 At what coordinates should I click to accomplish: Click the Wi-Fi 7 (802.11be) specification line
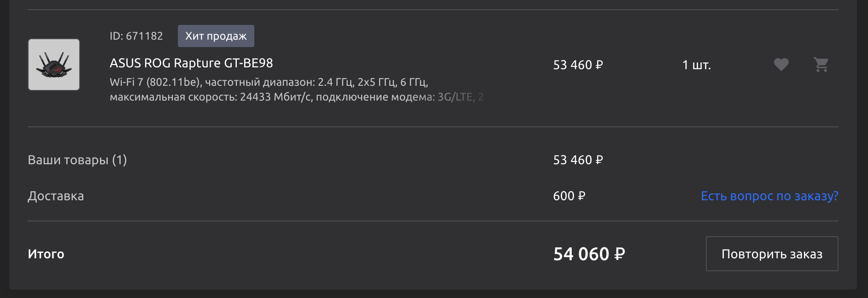[x=269, y=82]
